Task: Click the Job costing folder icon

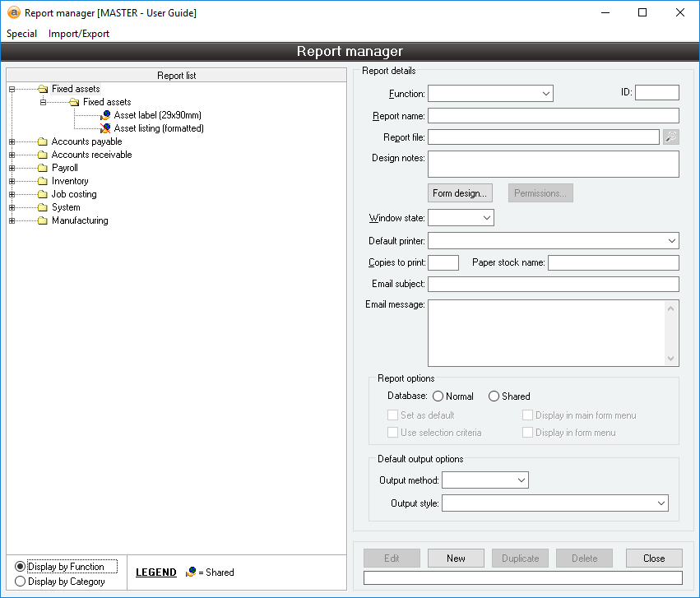Action: pos(43,194)
